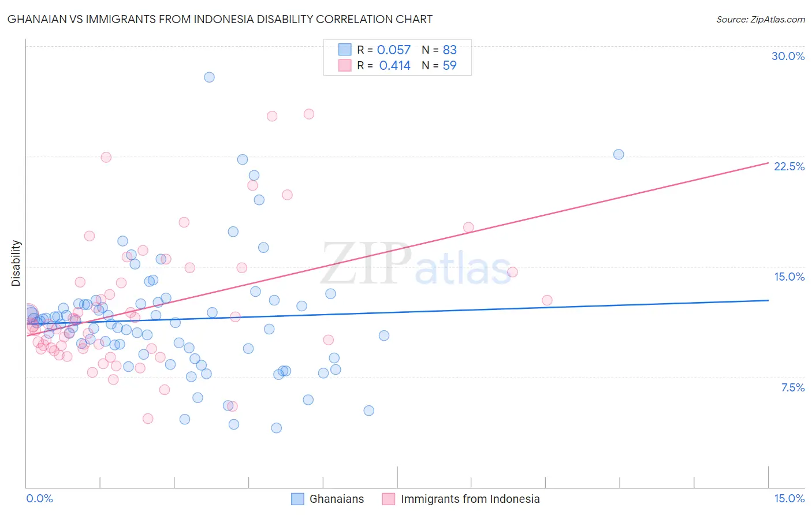Click the Disability y-axis title
The image size is (812, 515).
pos(16,263)
